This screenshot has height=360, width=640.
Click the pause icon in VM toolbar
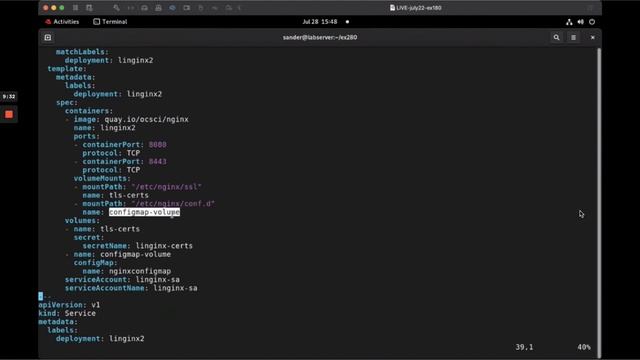[x=76, y=8]
